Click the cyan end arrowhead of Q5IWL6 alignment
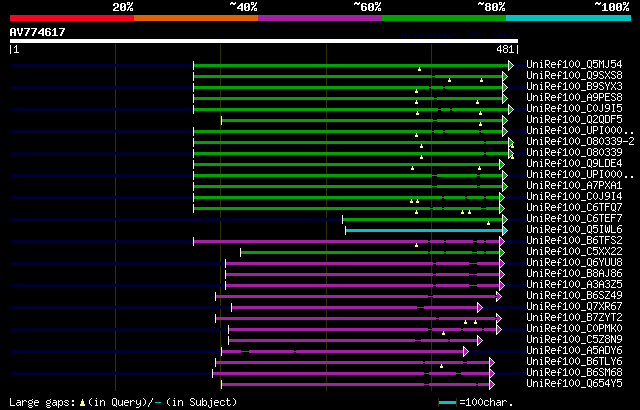Screen dimensions: 640x410 pos(505,230)
